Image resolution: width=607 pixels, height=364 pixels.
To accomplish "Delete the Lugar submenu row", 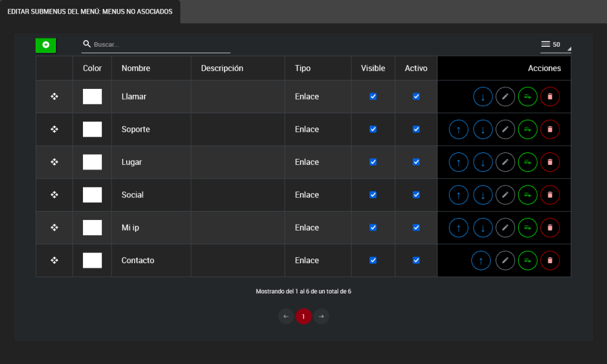I will (550, 162).
